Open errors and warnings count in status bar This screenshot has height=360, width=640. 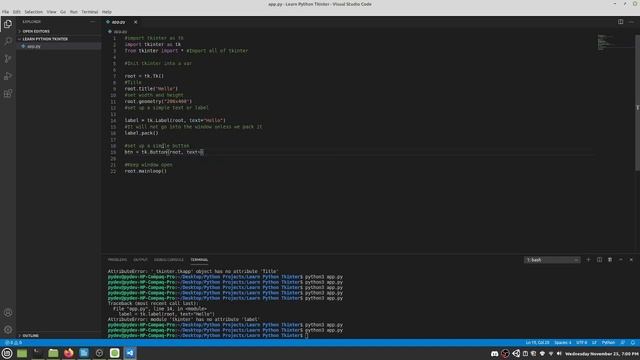tap(13, 342)
